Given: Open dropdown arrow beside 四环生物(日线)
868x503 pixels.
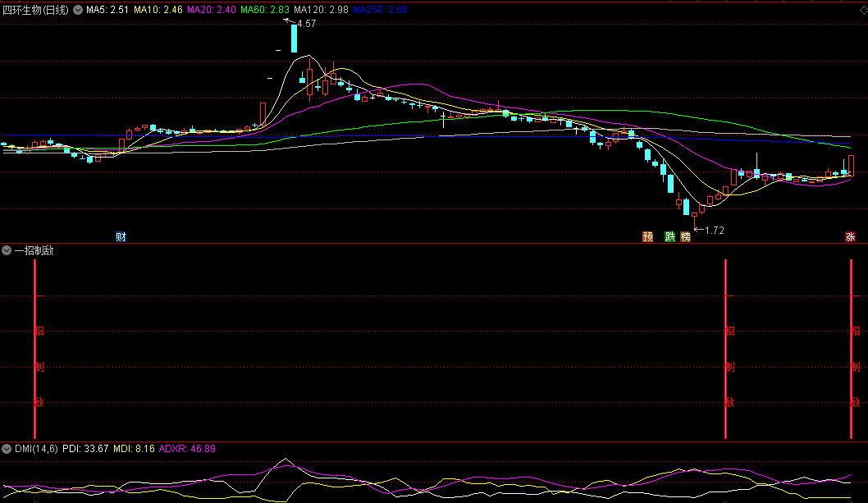Looking at the screenshot, I should tap(78, 10).
